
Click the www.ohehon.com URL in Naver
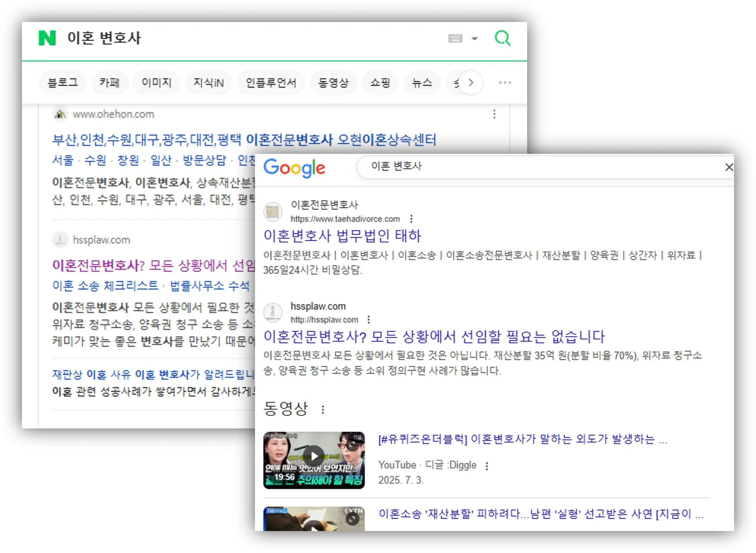[113, 114]
